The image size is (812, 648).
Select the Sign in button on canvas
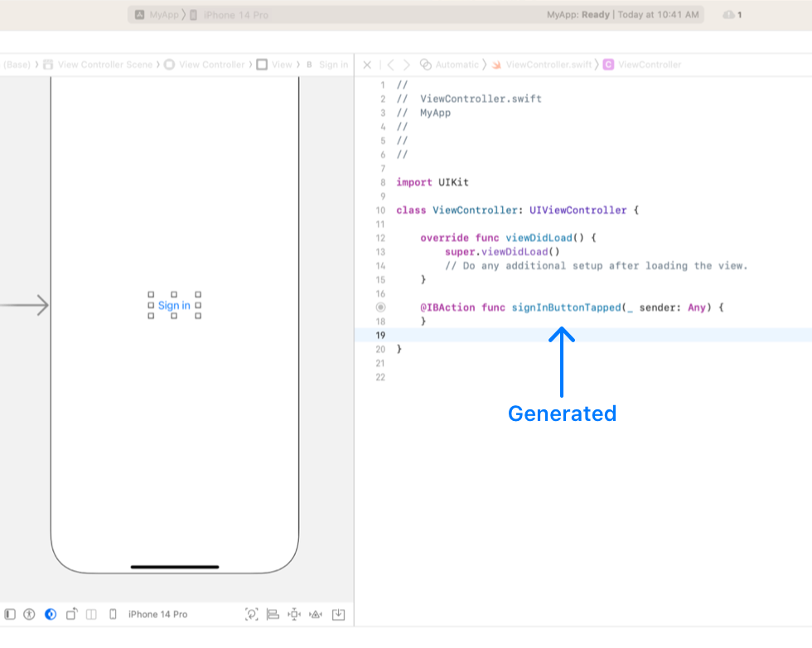[x=173, y=305]
